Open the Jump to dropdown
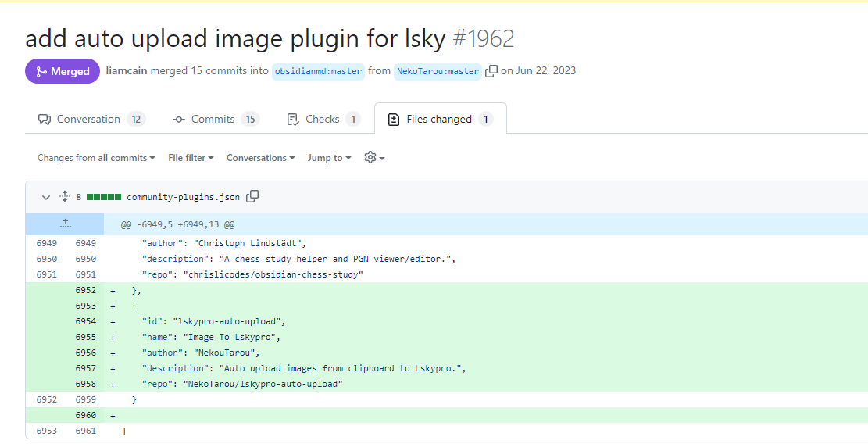This screenshot has height=444, width=868. pos(330,158)
